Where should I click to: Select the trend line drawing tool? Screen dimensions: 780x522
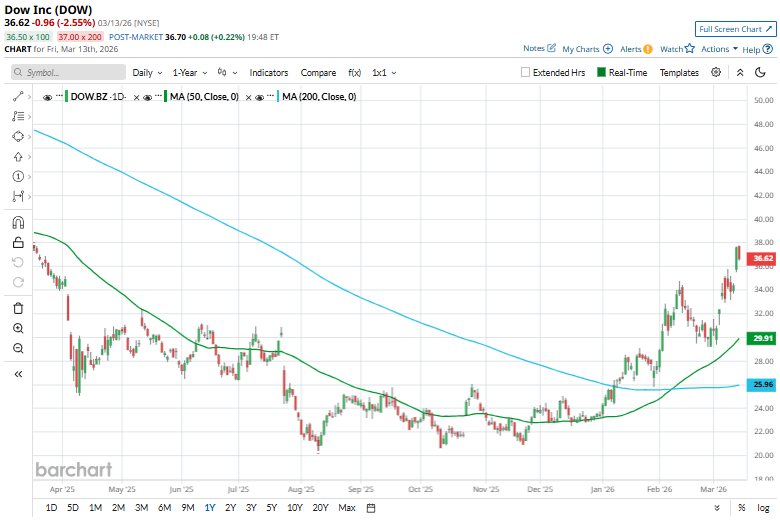pyautogui.click(x=18, y=97)
